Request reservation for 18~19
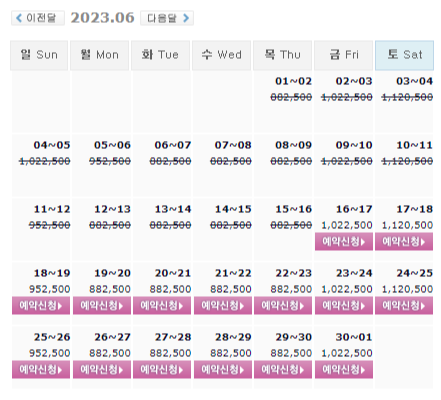This screenshot has width=441, height=400. pos(41,306)
